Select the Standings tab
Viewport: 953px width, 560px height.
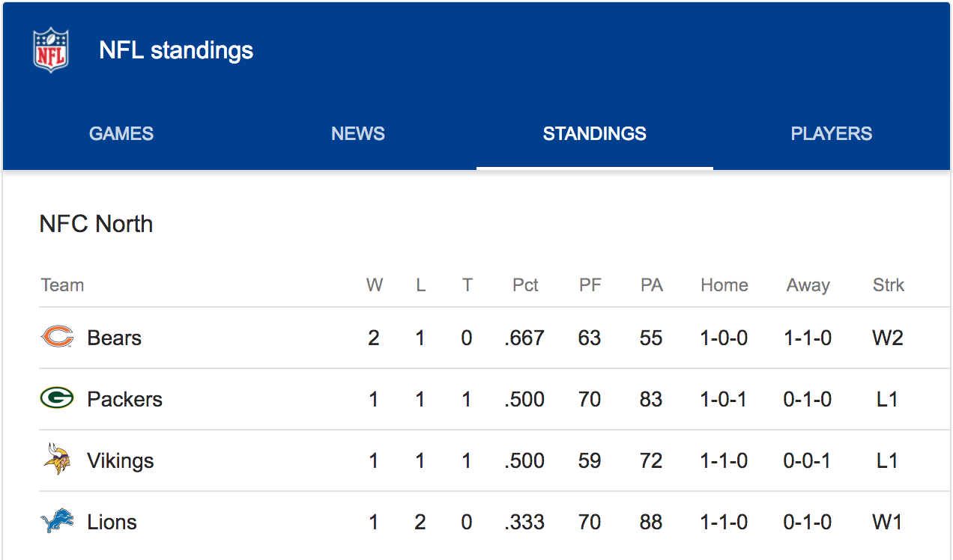coord(594,134)
